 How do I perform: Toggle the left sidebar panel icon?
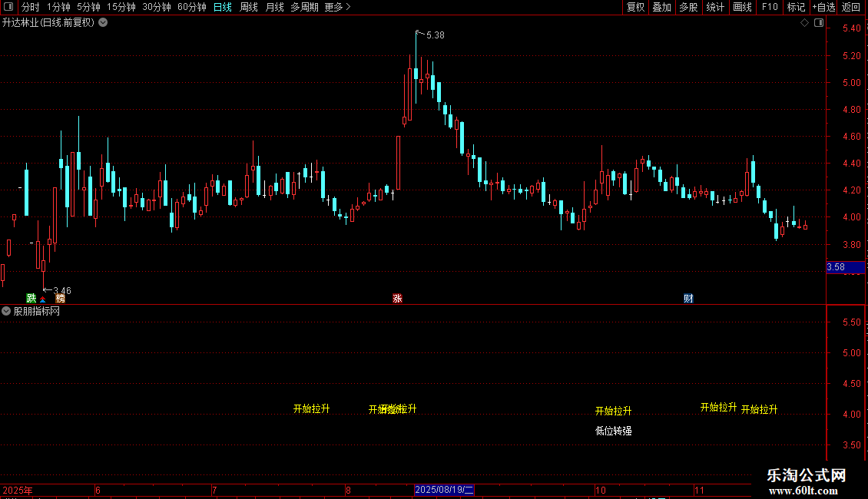coord(8,7)
